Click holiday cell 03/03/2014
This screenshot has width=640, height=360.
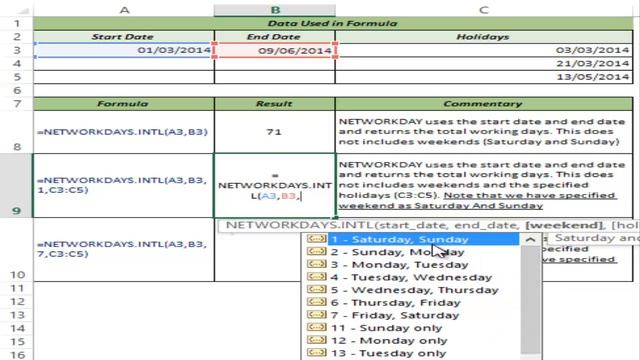pyautogui.click(x=484, y=50)
